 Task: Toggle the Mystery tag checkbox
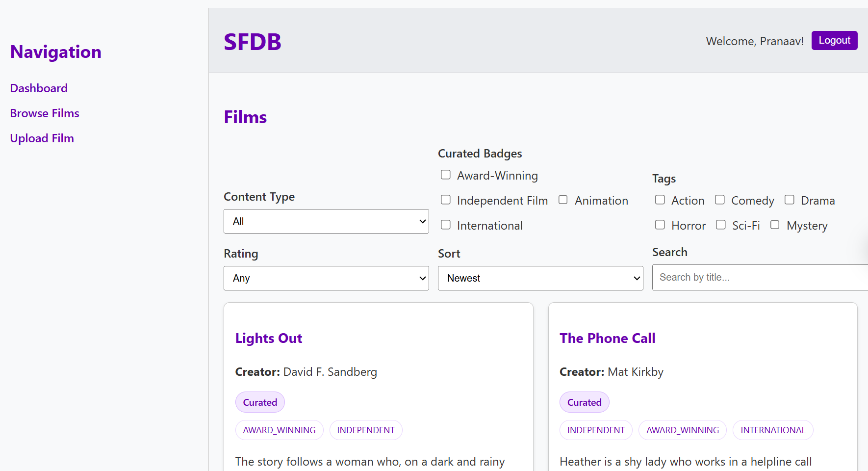pos(775,225)
